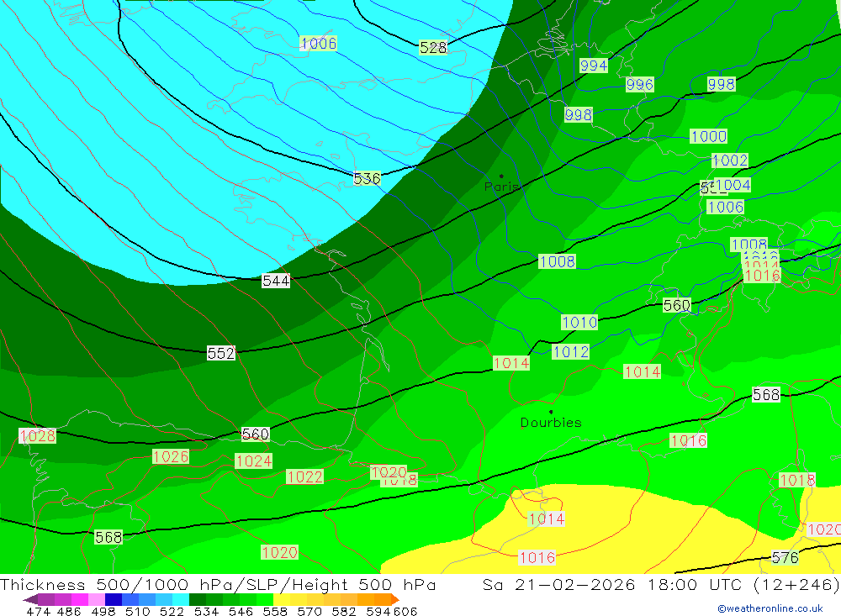Click the 498 legend value
Image resolution: width=841 pixels, height=616 pixels.
[103, 611]
